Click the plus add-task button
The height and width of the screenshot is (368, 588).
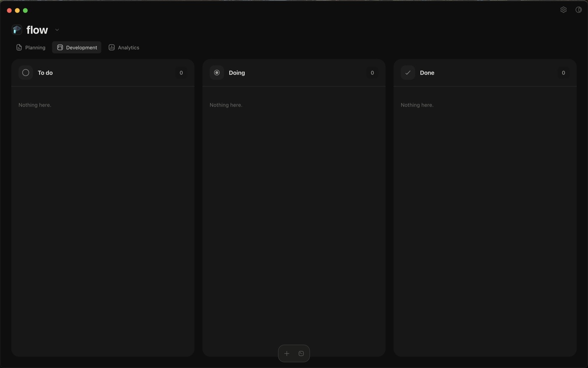pos(287,354)
